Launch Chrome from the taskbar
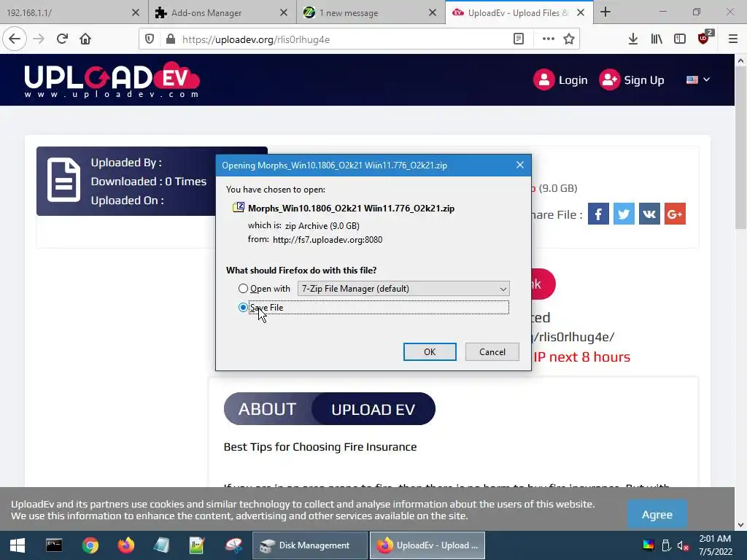Image resolution: width=747 pixels, height=560 pixels. tap(90, 545)
